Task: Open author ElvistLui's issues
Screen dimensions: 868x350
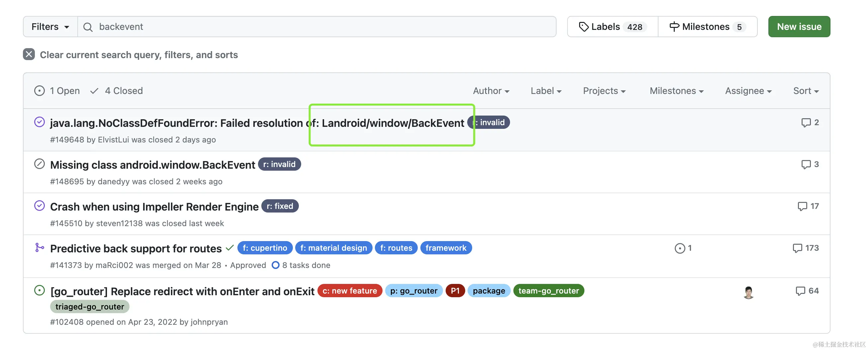Action: pyautogui.click(x=113, y=139)
